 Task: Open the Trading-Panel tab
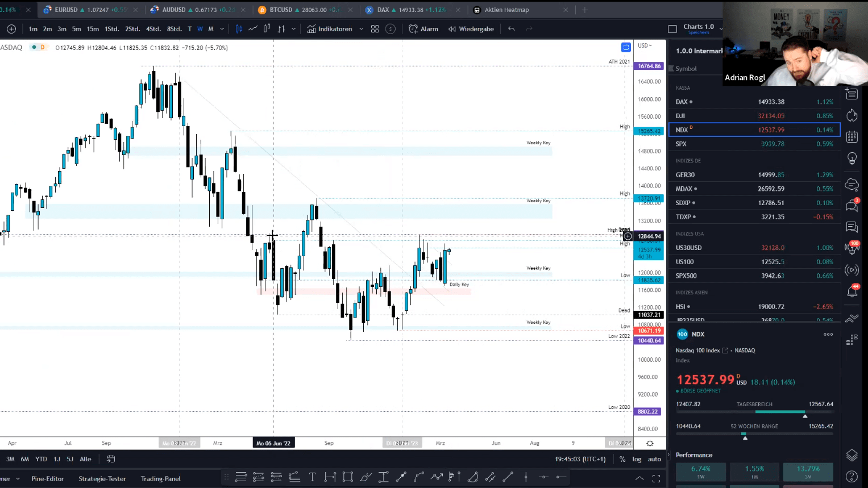161,479
